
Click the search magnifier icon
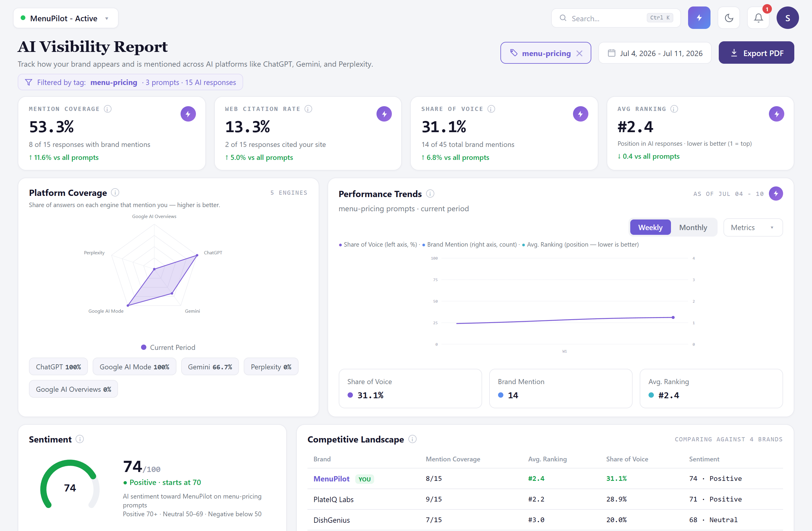[563, 18]
